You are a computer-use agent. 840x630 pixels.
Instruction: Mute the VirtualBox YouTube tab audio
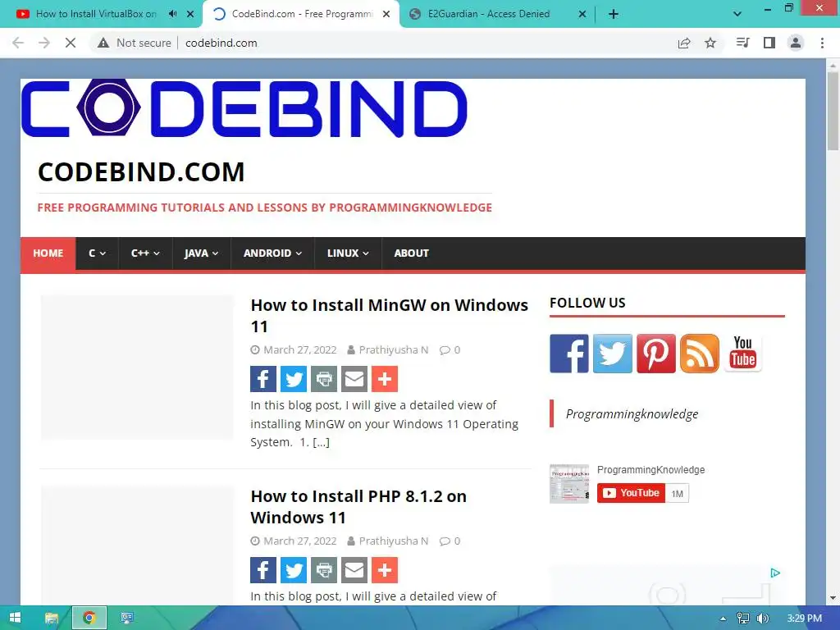click(172, 14)
